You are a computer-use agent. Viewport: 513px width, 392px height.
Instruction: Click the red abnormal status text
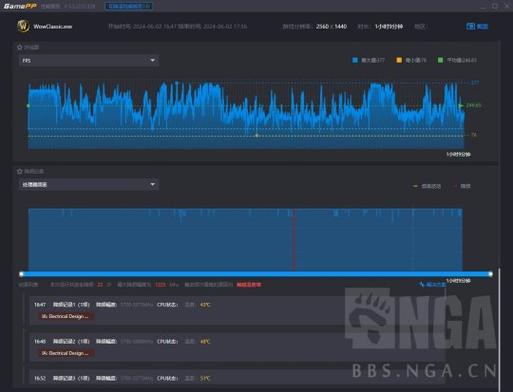(x=249, y=285)
